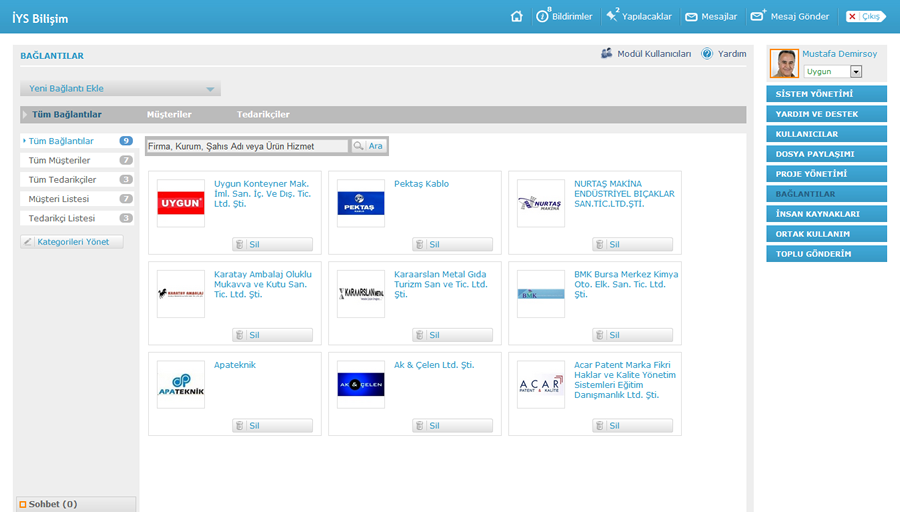Open the Bildirimler notifications icon
Viewport: 900px width, 512px height.
[543, 16]
